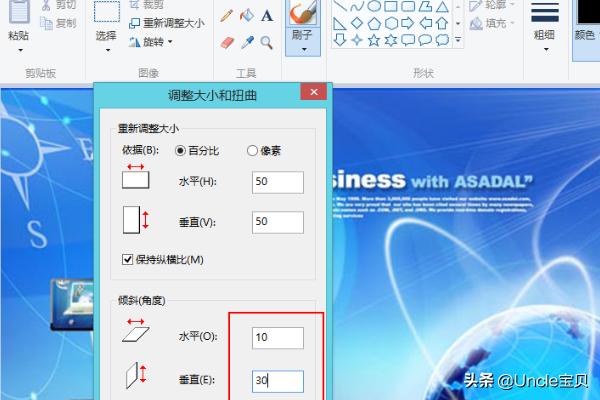Click the 复制 copy button
Image resolution: width=600 pixels, height=400 pixels.
[58, 23]
